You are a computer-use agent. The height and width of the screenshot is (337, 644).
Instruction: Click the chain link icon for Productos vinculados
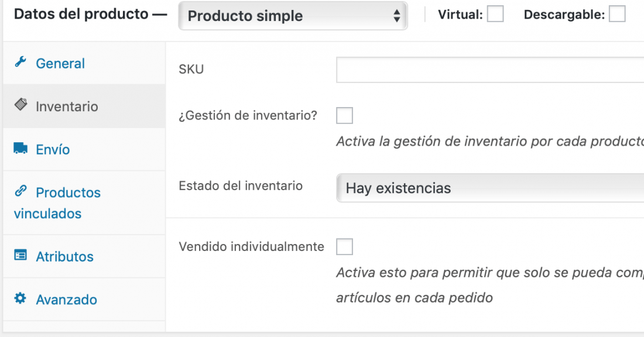(x=20, y=191)
